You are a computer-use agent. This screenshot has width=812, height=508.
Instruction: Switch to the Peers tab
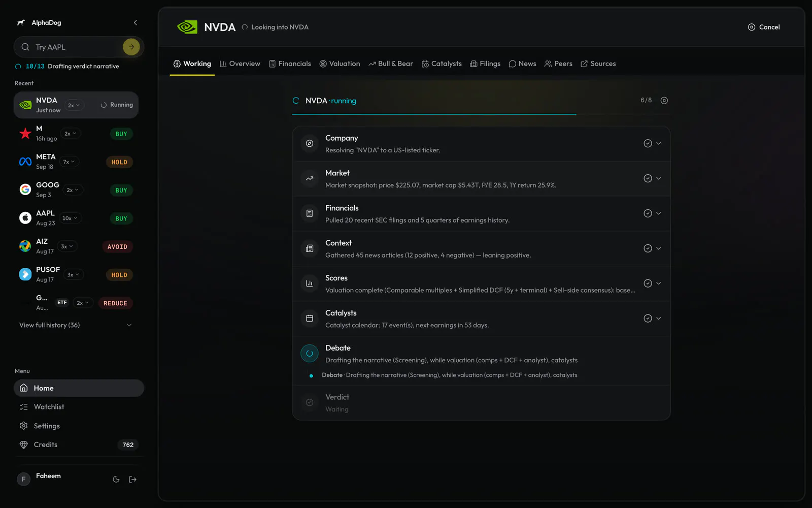(558, 64)
